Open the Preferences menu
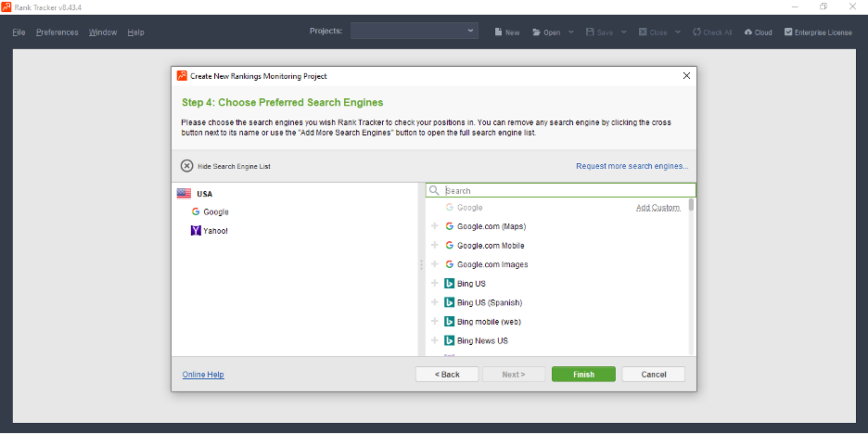Image resolution: width=868 pixels, height=434 pixels. click(x=57, y=32)
